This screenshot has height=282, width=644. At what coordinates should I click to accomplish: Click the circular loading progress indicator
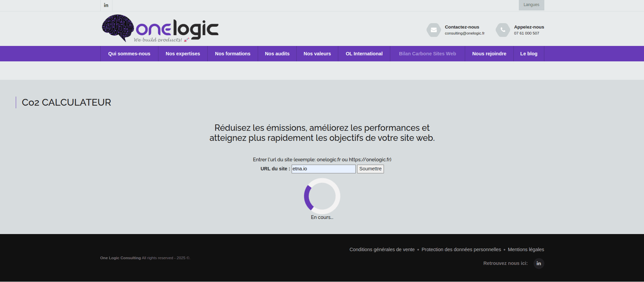coord(322,196)
